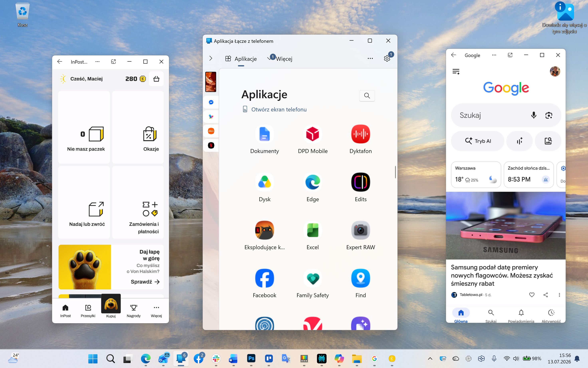Open Google Lens camera search
Viewport: 588px width, 368px height.
tap(549, 115)
